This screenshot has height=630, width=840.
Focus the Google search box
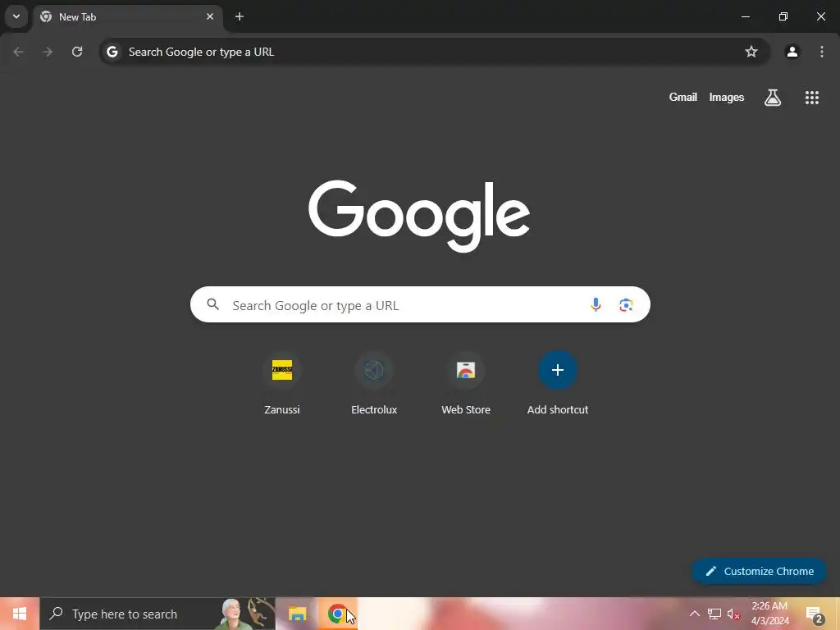pyautogui.click(x=420, y=304)
